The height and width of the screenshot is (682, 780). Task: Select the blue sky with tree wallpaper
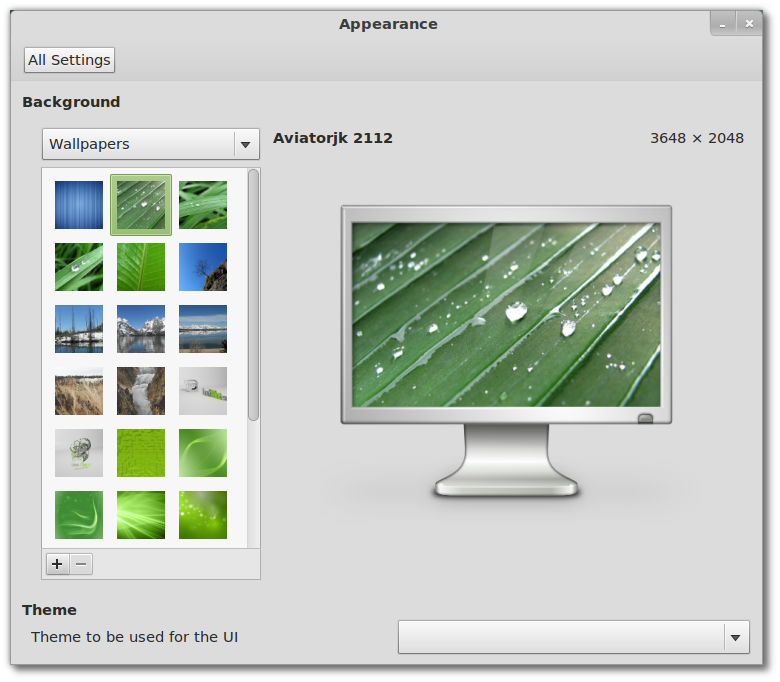pyautogui.click(x=203, y=267)
